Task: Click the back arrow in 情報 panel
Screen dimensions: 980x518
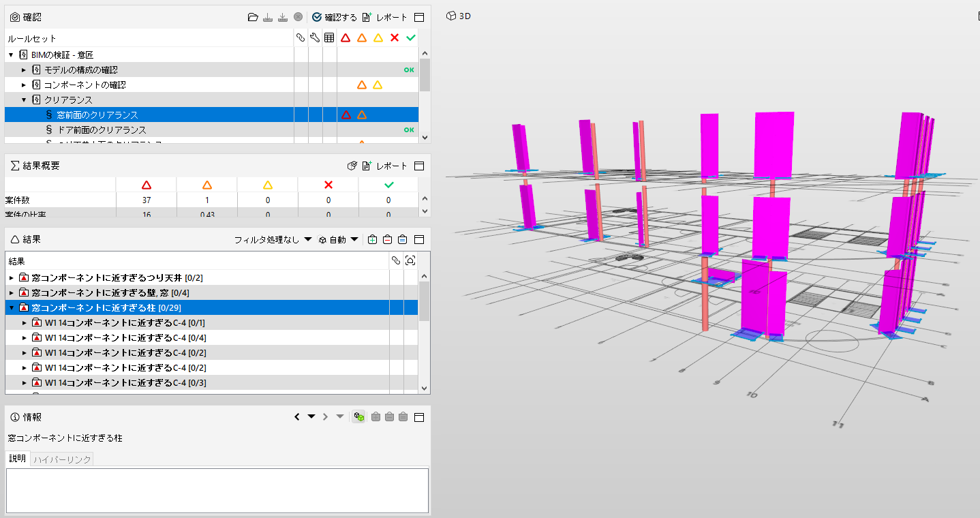Action: tap(297, 416)
